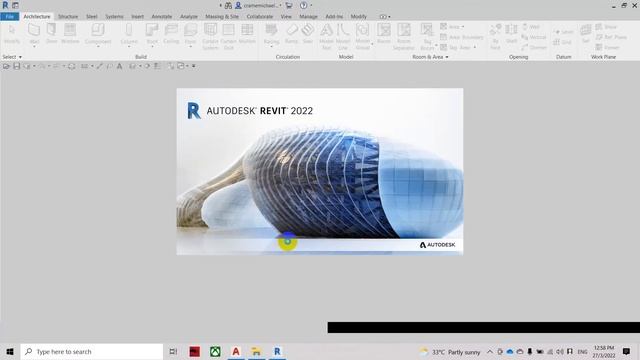Screen dimensions: 640x360
Task: Select the Mullion tool
Action: [x=247, y=33]
